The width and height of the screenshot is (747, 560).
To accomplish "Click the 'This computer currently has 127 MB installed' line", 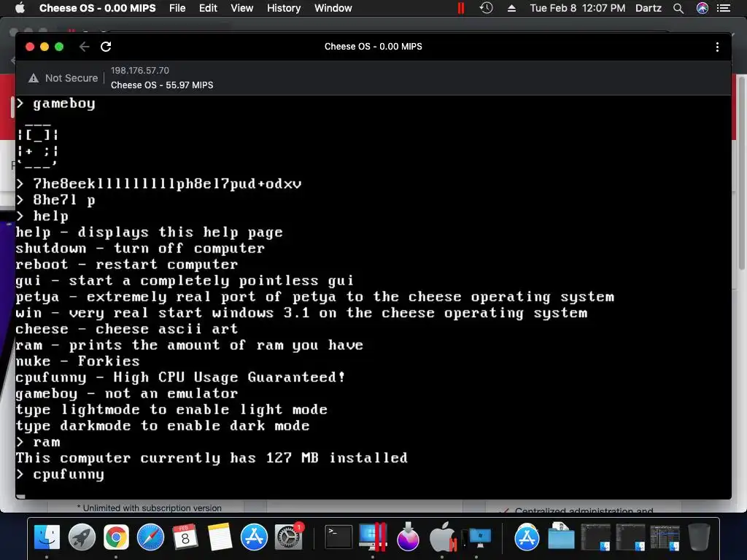I will [212, 458].
